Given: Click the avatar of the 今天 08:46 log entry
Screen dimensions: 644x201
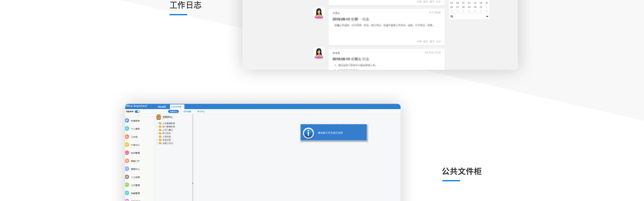Looking at the screenshot, I should 319,14.
